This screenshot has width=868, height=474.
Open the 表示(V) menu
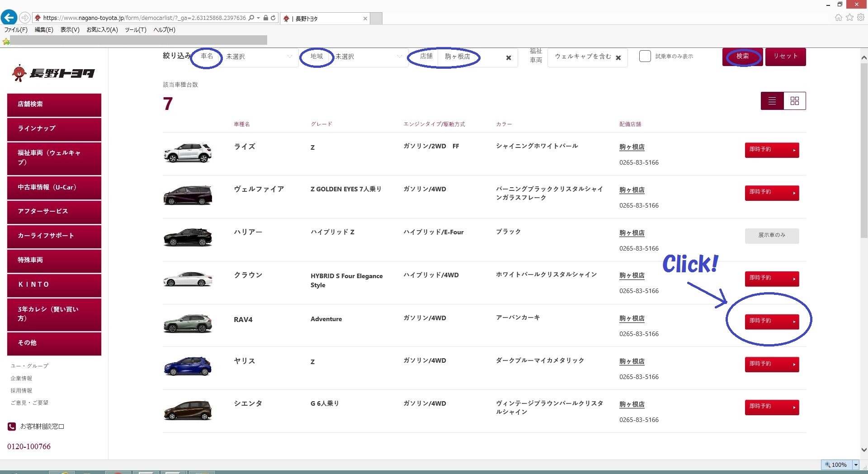[70, 29]
